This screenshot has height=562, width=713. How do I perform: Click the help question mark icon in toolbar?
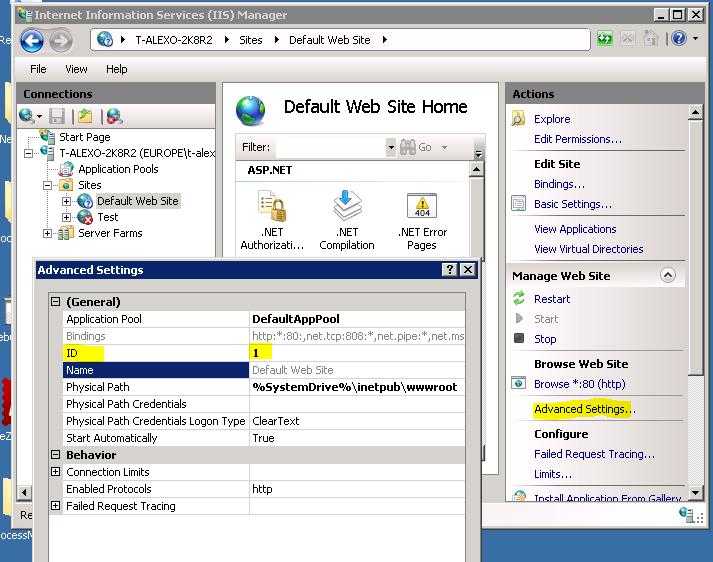[679, 39]
